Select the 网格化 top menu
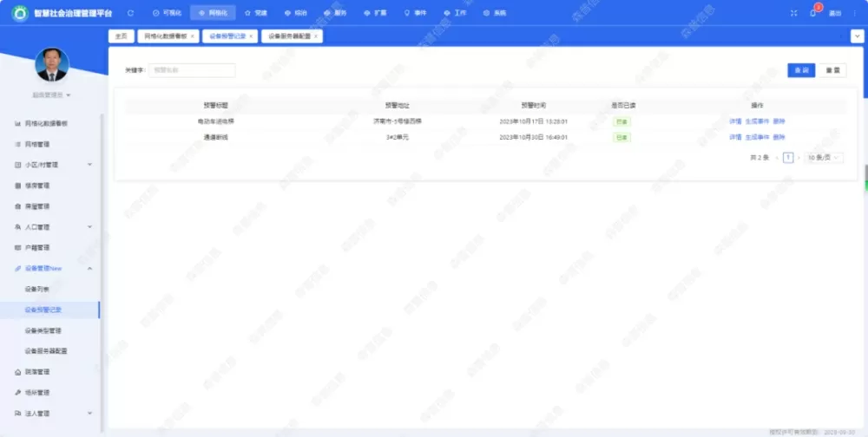The height and width of the screenshot is (437, 868). [x=213, y=13]
